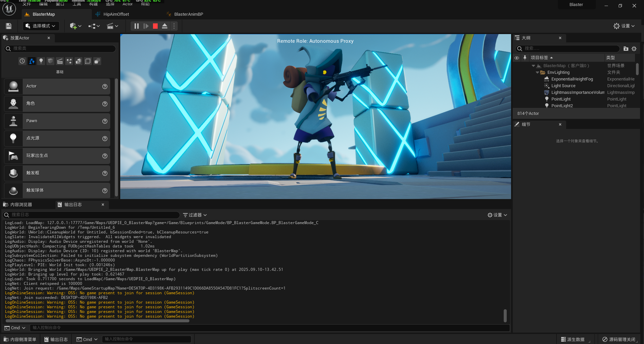Sort outliner by 项目标签 column
The height and width of the screenshot is (344, 644).
(x=566, y=58)
